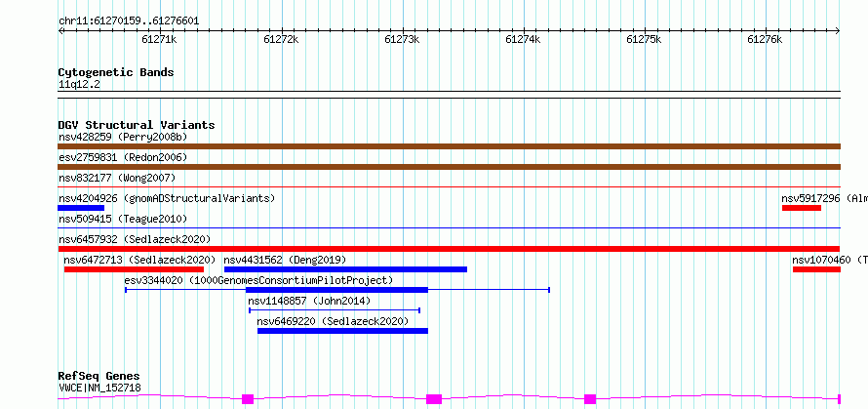The width and height of the screenshot is (868, 409).
Task: Click the thin blue bracket under nsv1148857
Action: coord(335,310)
